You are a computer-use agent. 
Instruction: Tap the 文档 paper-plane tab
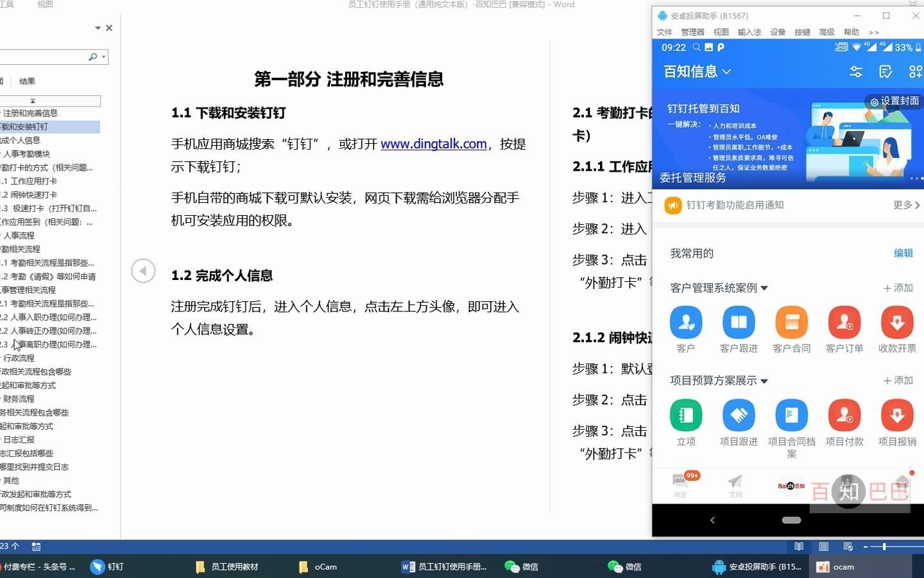735,486
